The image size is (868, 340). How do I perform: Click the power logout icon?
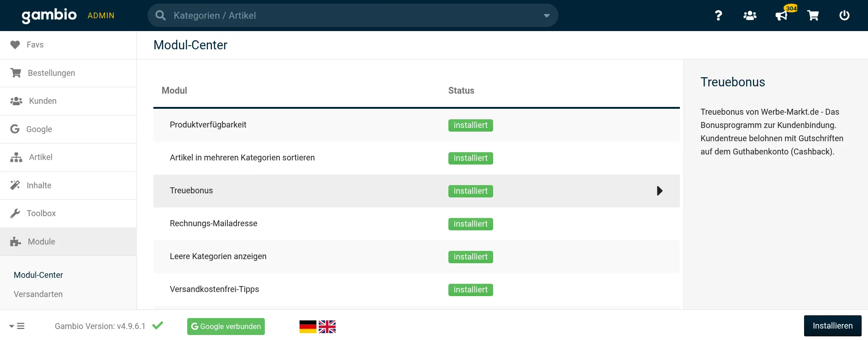[844, 16]
